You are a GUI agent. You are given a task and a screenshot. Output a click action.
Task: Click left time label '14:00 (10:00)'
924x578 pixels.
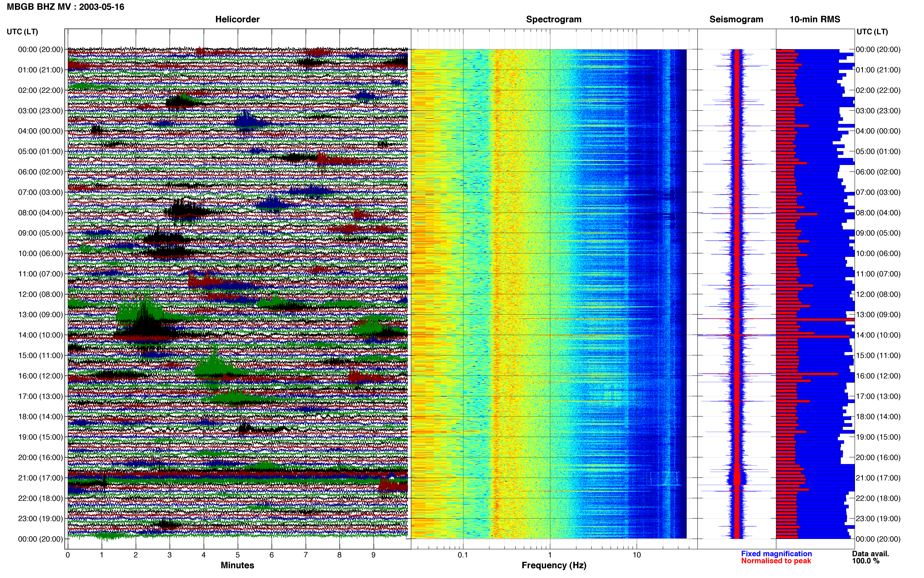coord(40,335)
